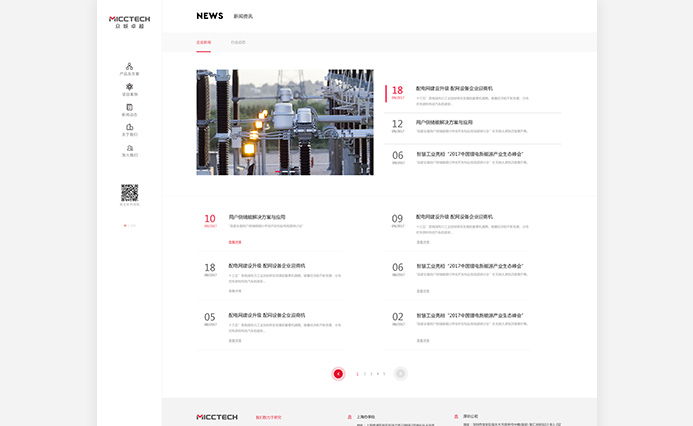
Task: Click the date number 02 in the grid
Action: (398, 317)
